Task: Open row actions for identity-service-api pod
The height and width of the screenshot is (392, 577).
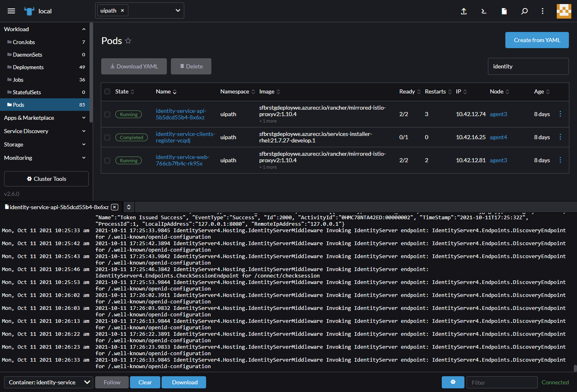Action: coord(560,114)
